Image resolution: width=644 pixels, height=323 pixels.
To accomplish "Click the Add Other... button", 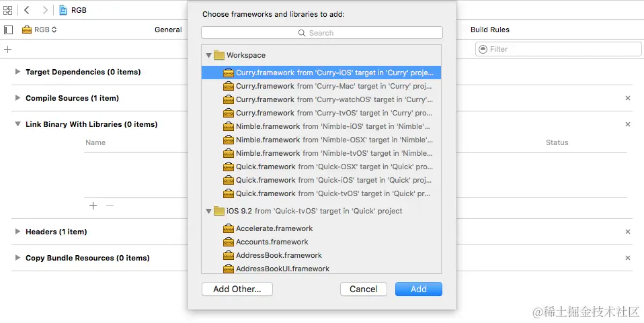I will 237,289.
